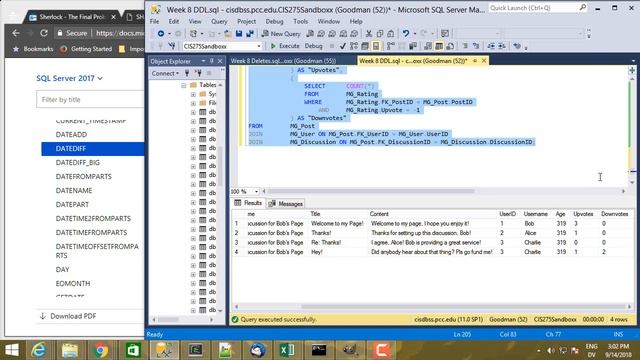Click the Execute button with green arrow
Image resolution: width=640 pixels, height=360 pixels.
[285, 46]
